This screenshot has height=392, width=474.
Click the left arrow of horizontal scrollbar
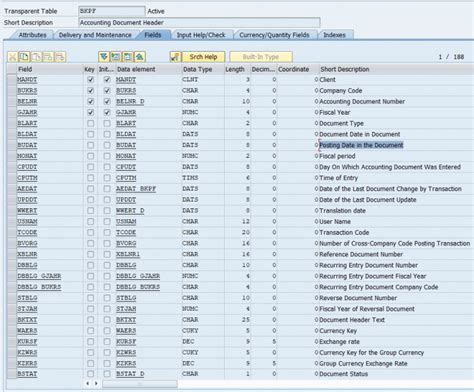(88, 384)
